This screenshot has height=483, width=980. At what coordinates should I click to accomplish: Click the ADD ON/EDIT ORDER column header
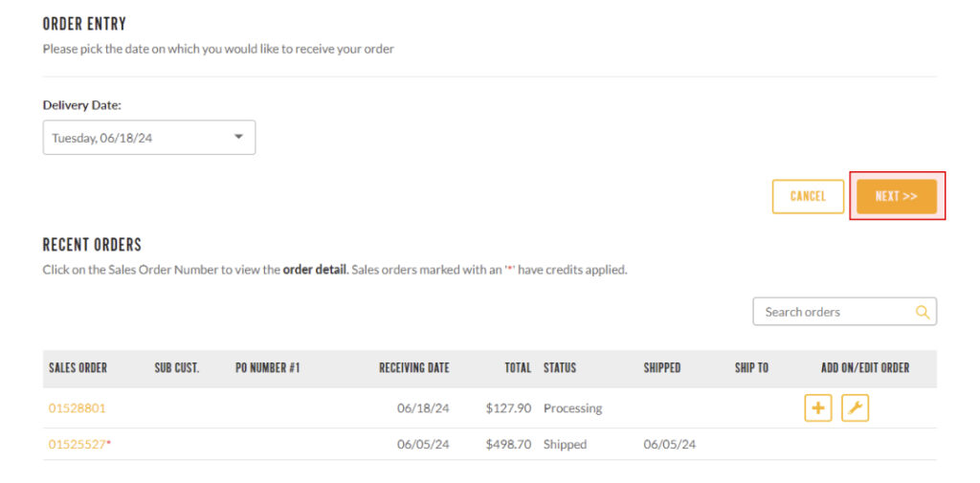865,368
